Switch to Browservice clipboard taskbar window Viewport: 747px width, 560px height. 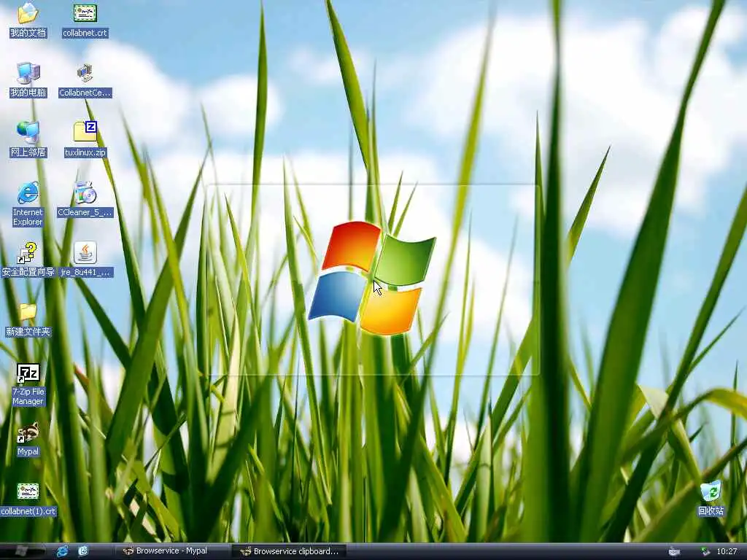289,551
